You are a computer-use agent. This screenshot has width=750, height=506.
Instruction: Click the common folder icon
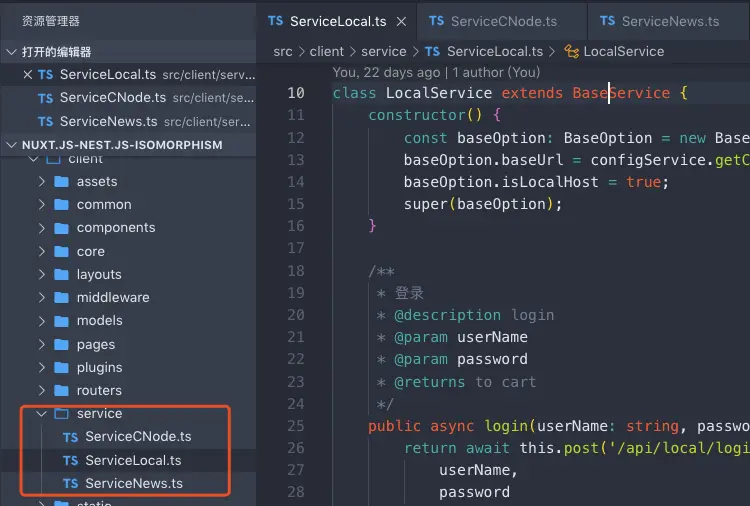click(61, 204)
